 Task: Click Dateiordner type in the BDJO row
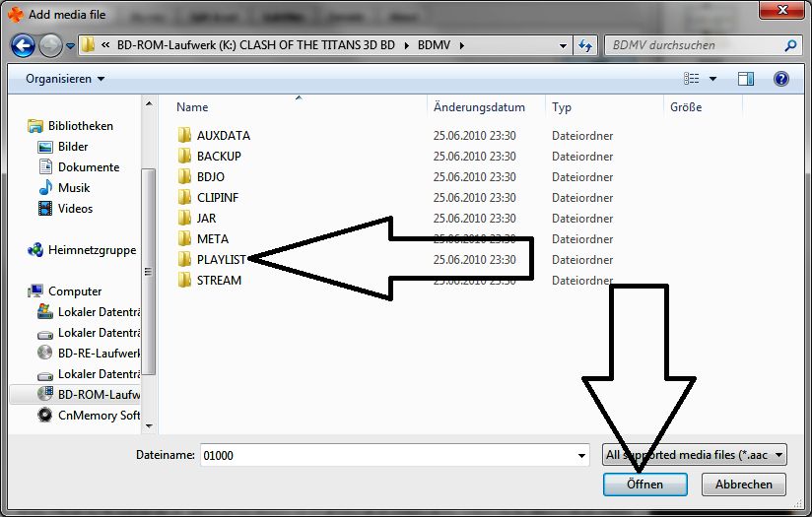(582, 177)
